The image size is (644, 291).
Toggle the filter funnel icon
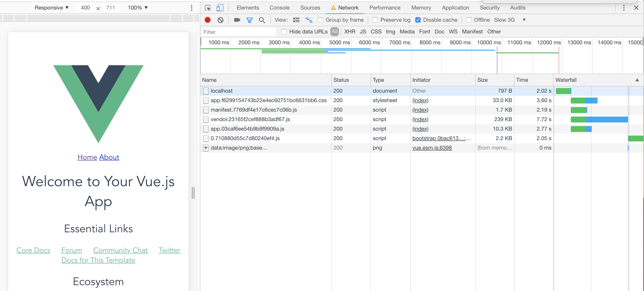[x=249, y=20]
